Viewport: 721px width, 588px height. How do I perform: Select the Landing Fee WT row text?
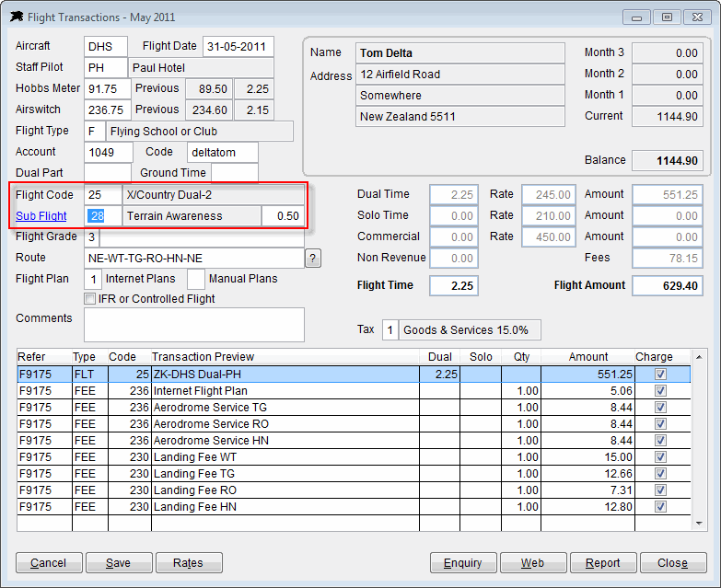195,457
